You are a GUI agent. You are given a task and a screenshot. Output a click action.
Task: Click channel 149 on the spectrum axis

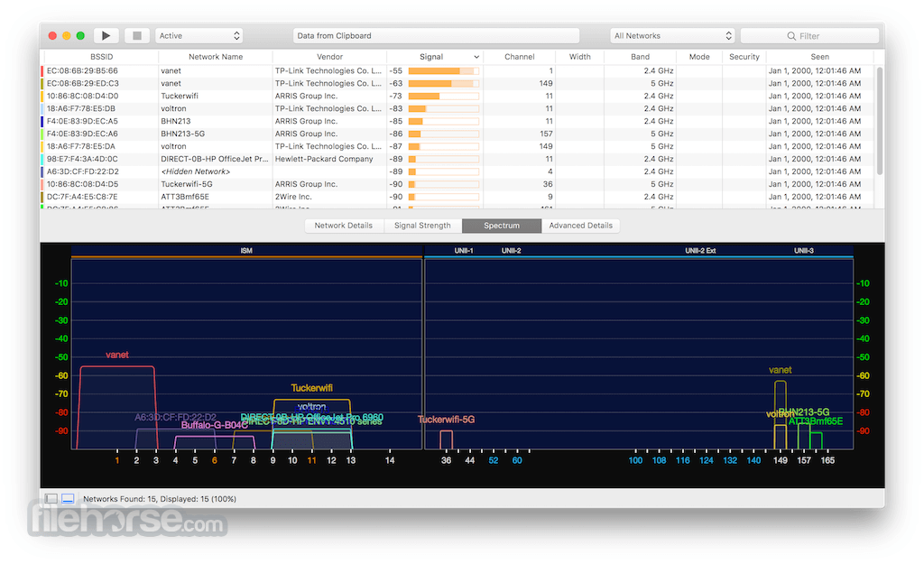pos(781,460)
